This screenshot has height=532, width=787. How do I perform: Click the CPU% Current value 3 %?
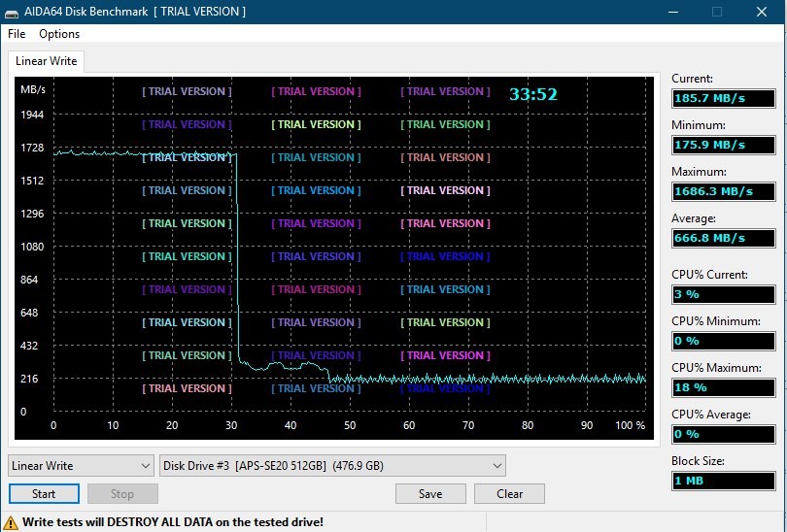point(723,294)
